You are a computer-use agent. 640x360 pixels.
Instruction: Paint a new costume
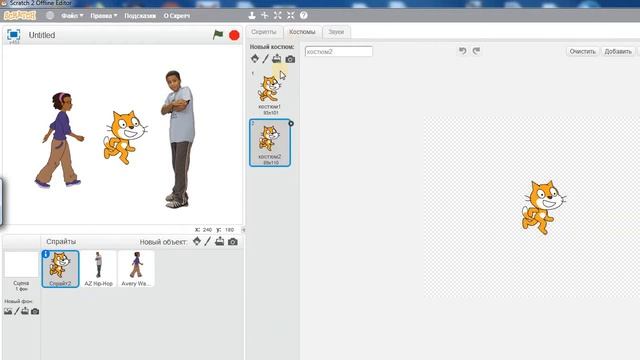pyautogui.click(x=265, y=59)
